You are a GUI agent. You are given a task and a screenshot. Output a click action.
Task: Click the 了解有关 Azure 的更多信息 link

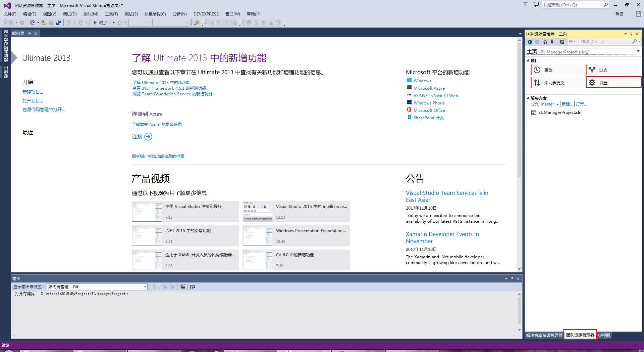[157, 124]
